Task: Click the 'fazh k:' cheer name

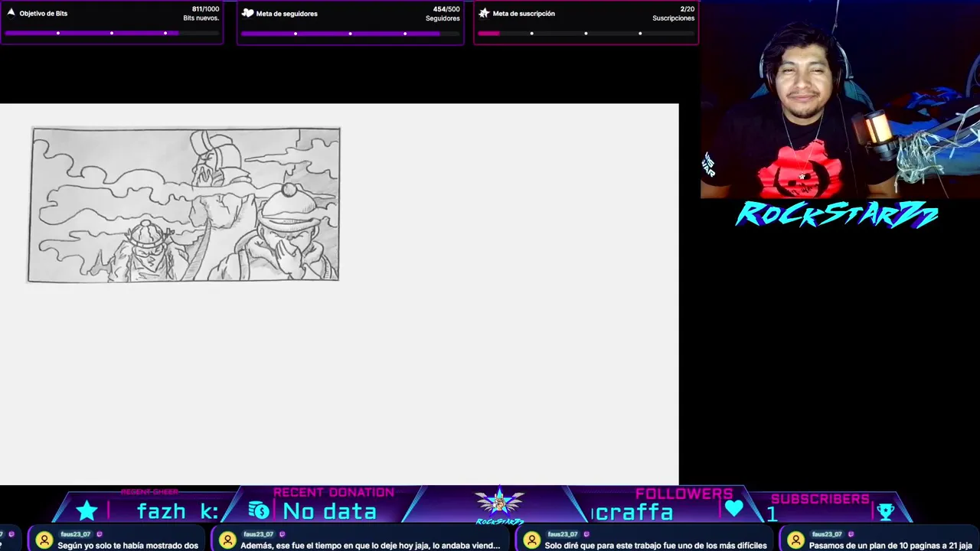Action: [178, 511]
